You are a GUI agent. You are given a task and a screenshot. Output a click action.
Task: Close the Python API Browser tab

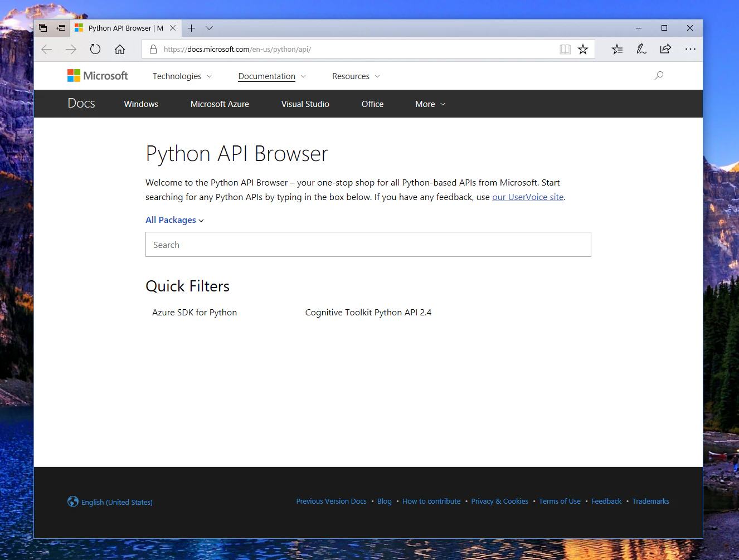click(x=173, y=28)
